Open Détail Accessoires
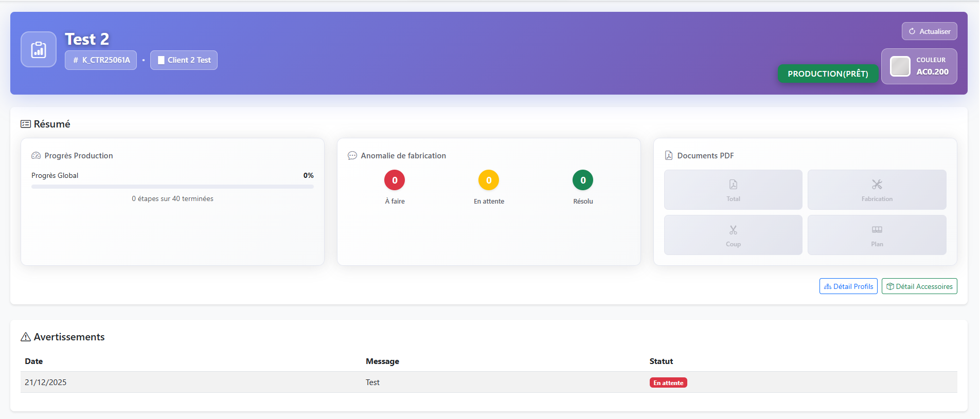This screenshot has width=980, height=419. [x=919, y=286]
